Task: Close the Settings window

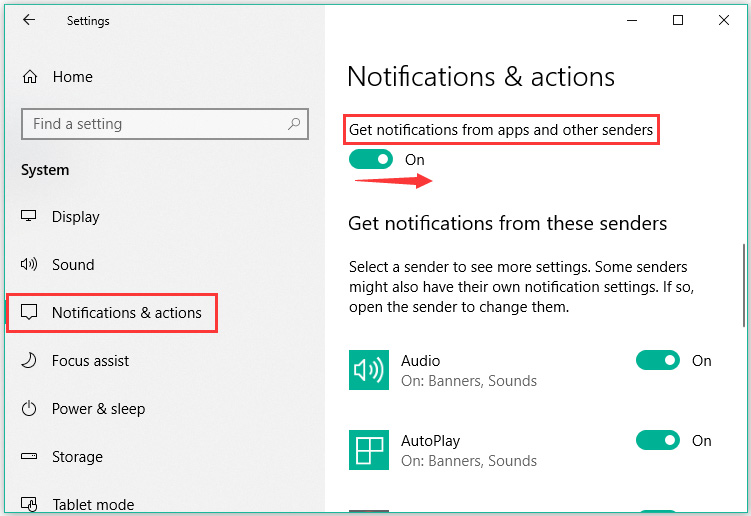Action: tap(724, 20)
